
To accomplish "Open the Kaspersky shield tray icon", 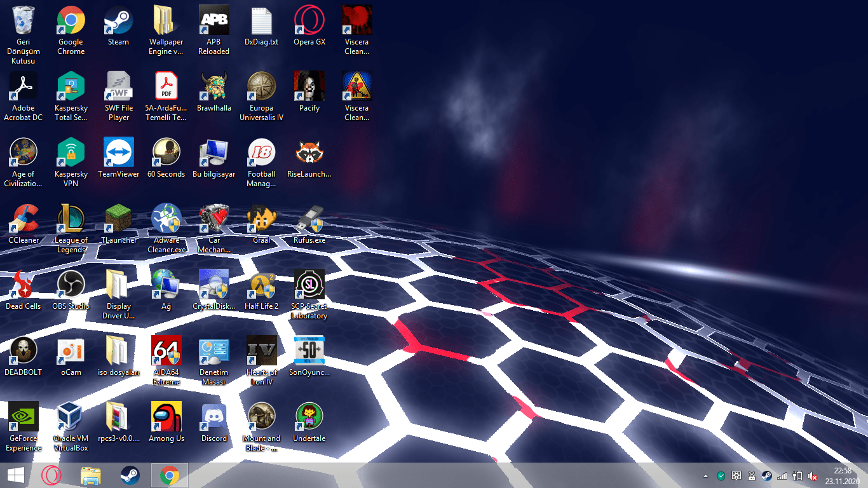I will pyautogui.click(x=721, y=476).
